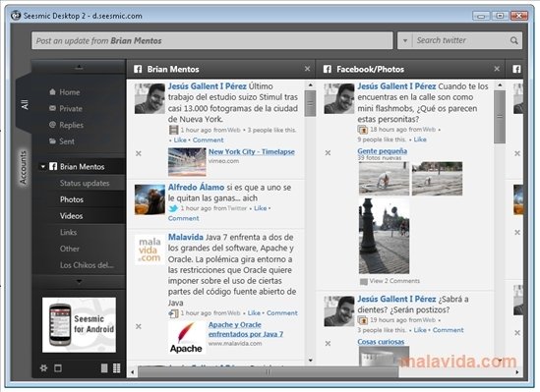Dismiss the Malavida Java 7 post
This screenshot has height=392, width=540.
[139, 326]
